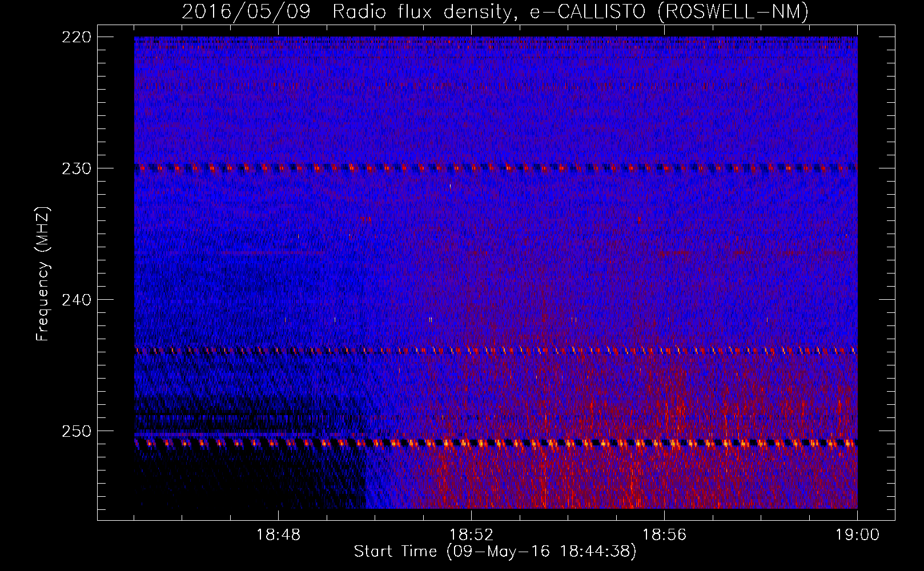Click the 250 frequency tick label

pyautogui.click(x=76, y=431)
